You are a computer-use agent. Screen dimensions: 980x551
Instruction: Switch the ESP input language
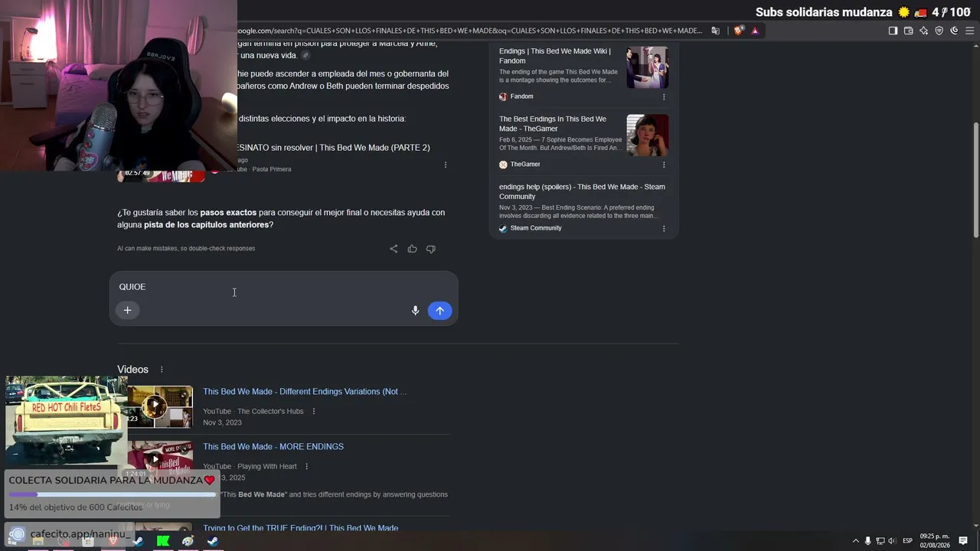pos(907,541)
